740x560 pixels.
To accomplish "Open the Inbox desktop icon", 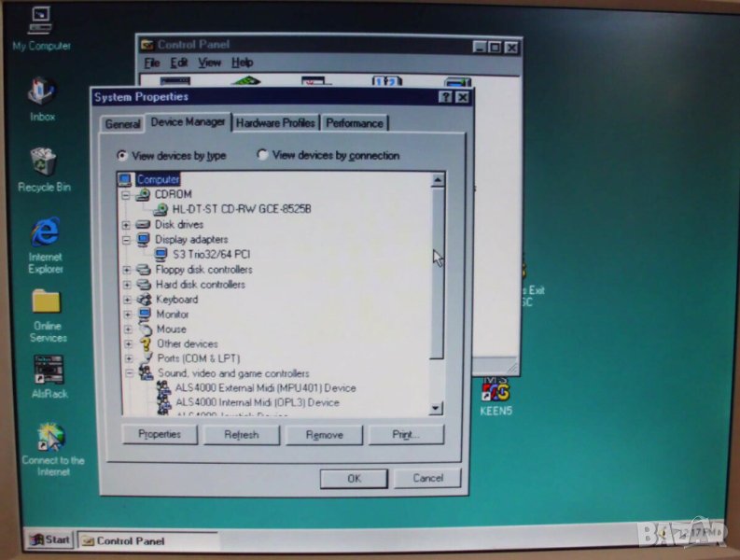I will coord(42,92).
